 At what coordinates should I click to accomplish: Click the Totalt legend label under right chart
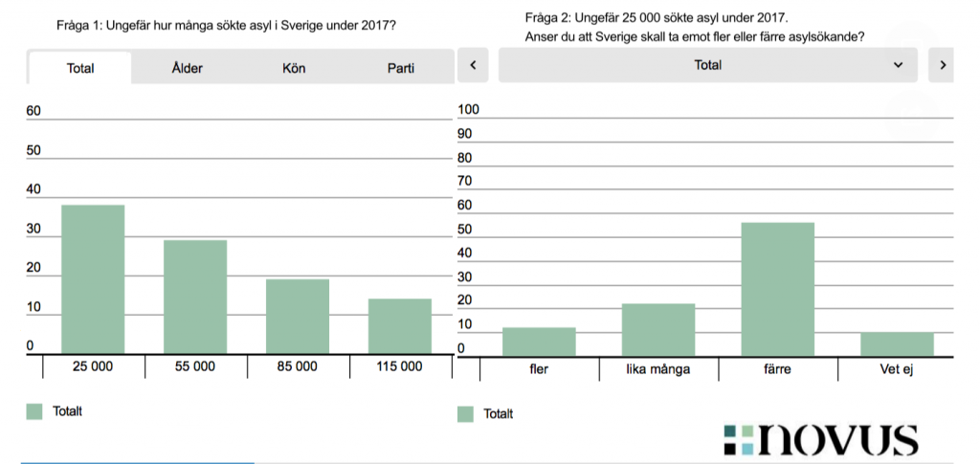[498, 414]
